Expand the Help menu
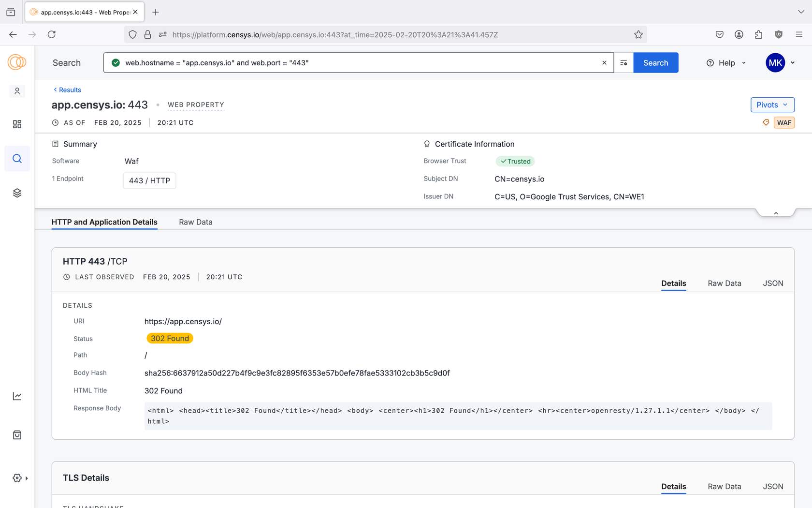The width and height of the screenshot is (812, 508). click(x=726, y=63)
